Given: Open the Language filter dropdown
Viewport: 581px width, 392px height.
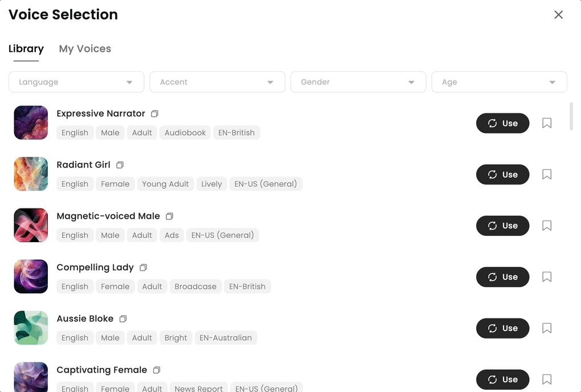Looking at the screenshot, I should pyautogui.click(x=76, y=82).
